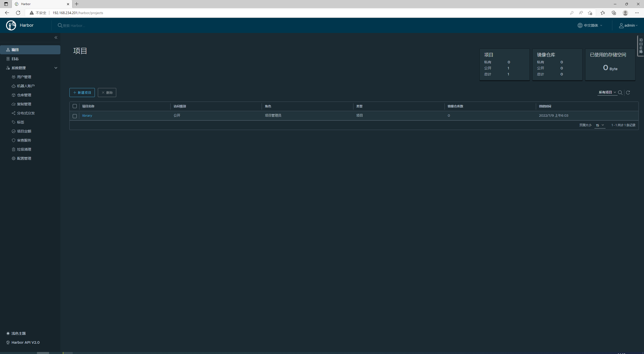The height and width of the screenshot is (354, 644).
Task: Open the 中文简体 language dropdown
Action: click(x=590, y=25)
